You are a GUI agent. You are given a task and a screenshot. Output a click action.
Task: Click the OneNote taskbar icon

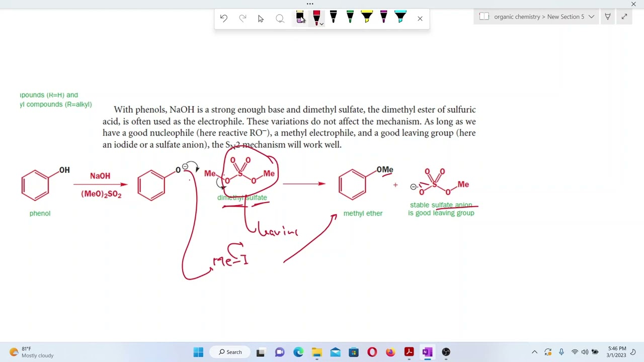[x=427, y=352]
